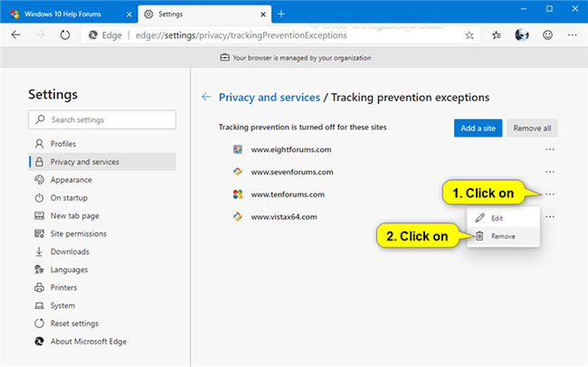Click the tenforums.com favicon
588x367 pixels.
click(238, 194)
